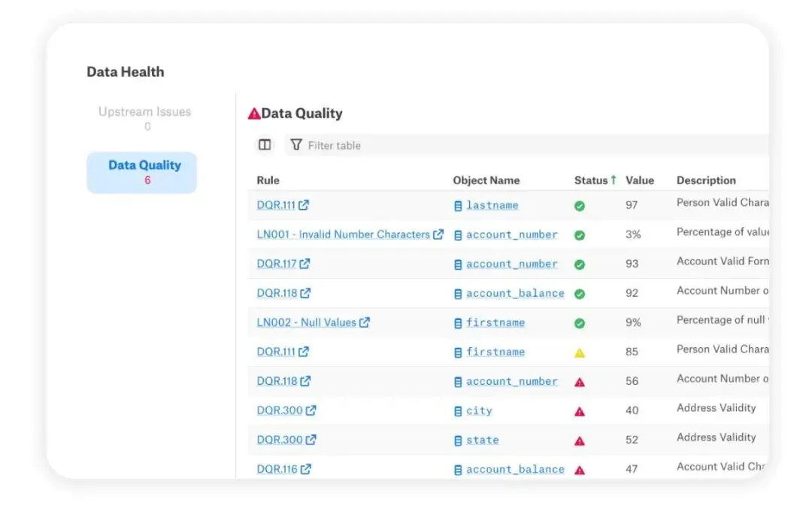Click external link icon on DQR.118 account_number row
The height and width of the screenshot is (505, 812).
[305, 381]
